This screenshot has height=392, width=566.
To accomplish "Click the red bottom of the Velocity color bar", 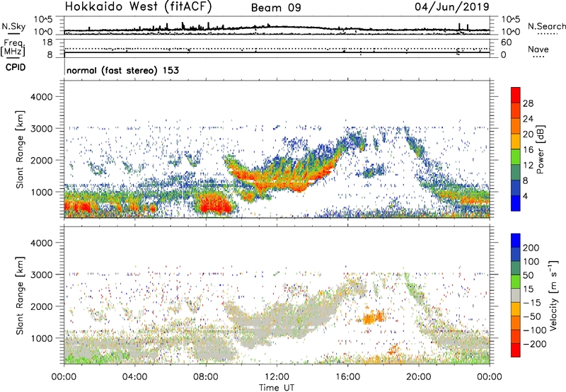I will (x=516, y=350).
